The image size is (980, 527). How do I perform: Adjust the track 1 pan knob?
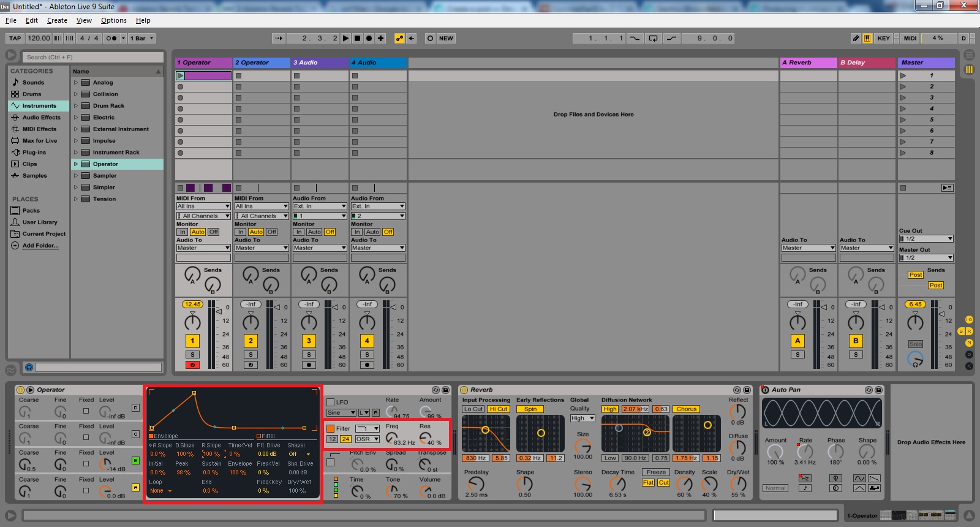click(192, 322)
